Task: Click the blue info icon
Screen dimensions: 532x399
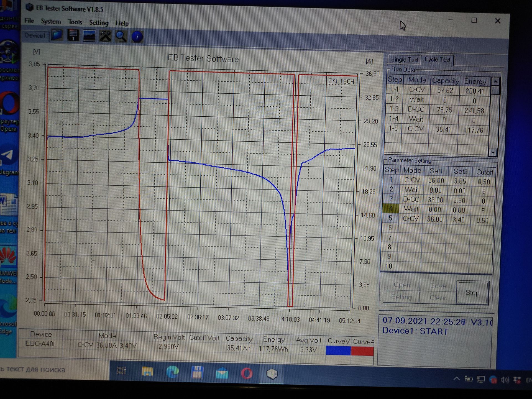Action: point(137,37)
